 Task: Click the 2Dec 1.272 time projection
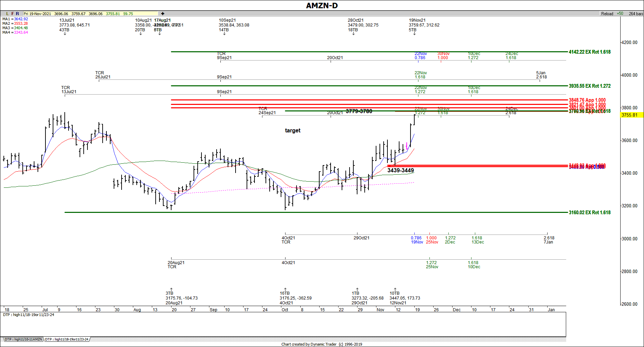tap(450, 240)
